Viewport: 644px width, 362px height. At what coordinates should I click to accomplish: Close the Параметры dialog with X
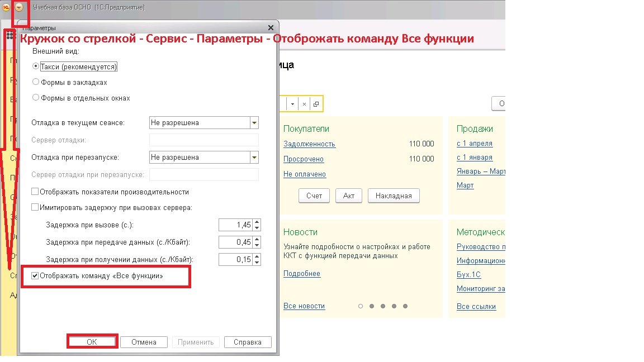(271, 27)
